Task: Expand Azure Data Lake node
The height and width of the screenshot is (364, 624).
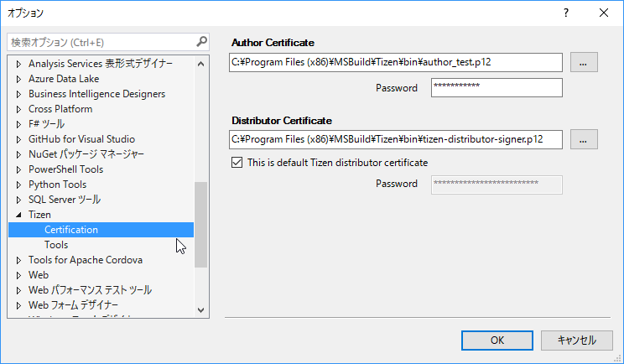Action: click(18, 79)
